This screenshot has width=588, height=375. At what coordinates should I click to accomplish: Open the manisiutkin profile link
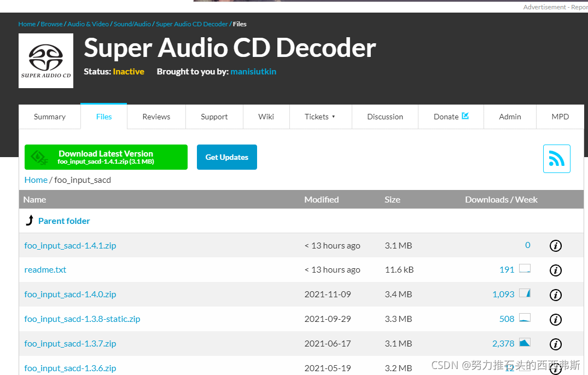(253, 71)
